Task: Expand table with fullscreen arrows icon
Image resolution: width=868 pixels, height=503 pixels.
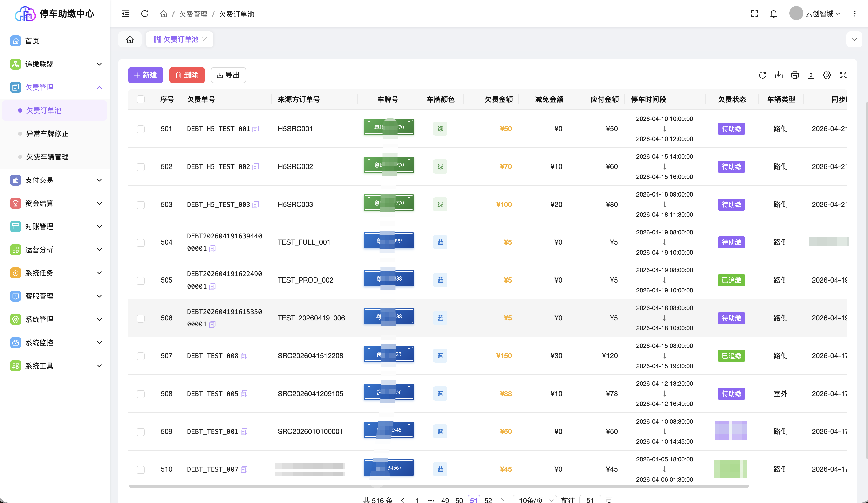Action: pos(843,75)
